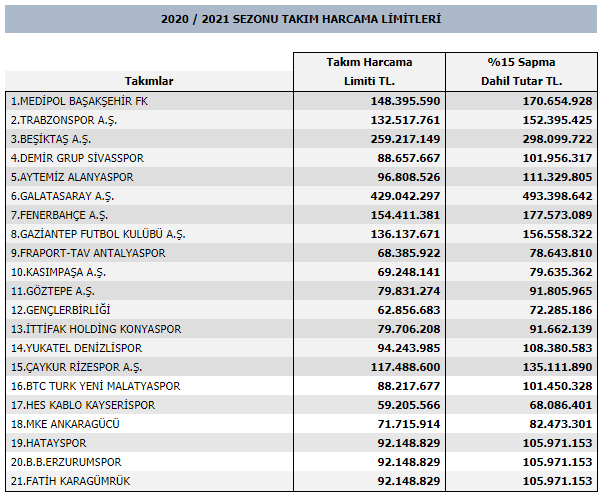604x497 pixels.
Task: Select Fenerbahçe deviation amount 177.573.089
Action: (557, 215)
